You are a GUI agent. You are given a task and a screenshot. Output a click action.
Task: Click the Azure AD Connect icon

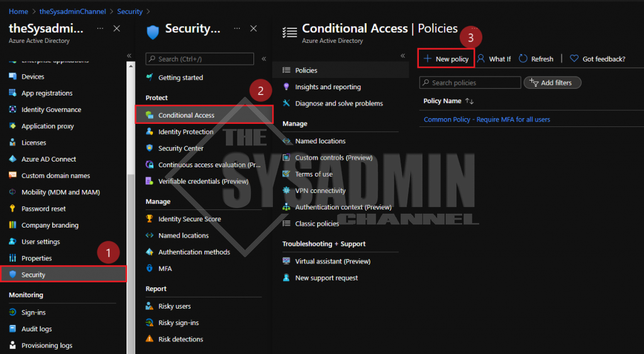13,159
